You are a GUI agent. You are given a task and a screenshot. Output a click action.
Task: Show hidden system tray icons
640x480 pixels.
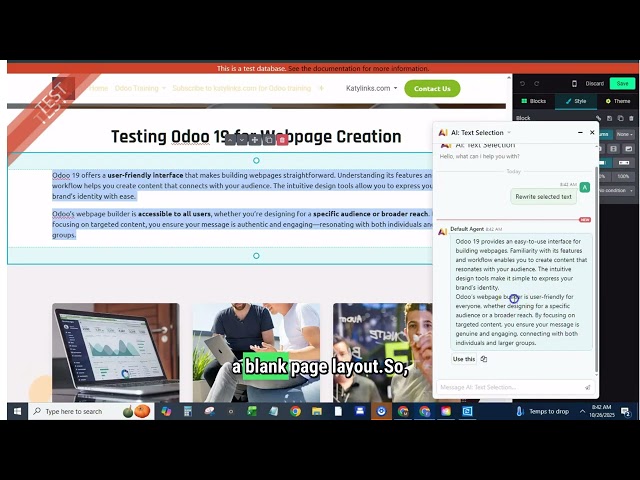(x=582, y=411)
